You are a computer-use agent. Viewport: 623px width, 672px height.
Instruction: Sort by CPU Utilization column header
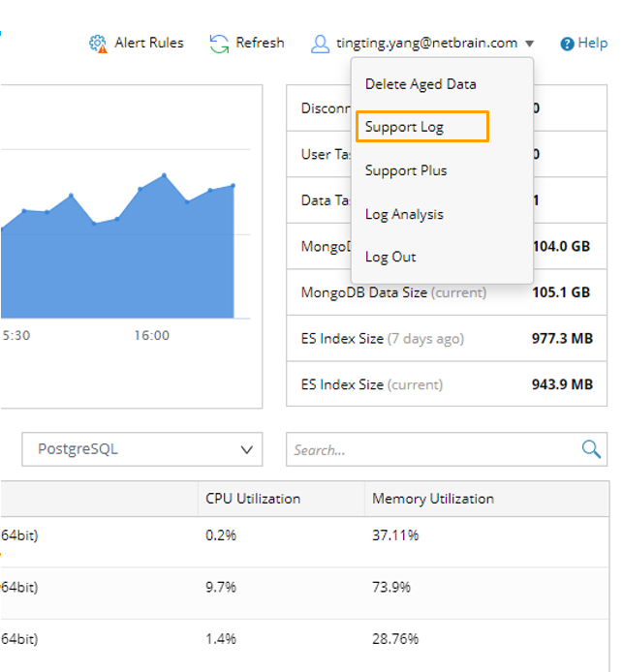point(253,499)
